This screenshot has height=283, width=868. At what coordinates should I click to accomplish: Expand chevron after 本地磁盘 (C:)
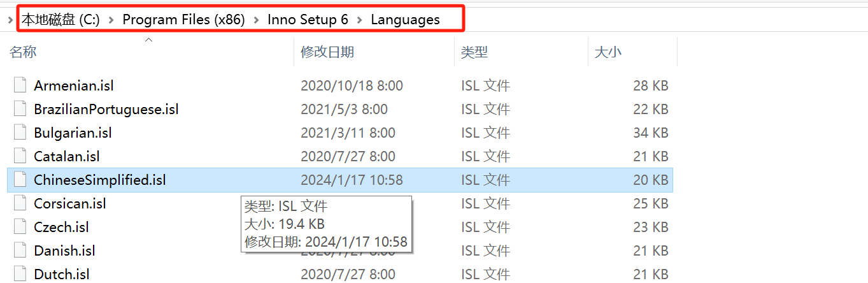[111, 20]
